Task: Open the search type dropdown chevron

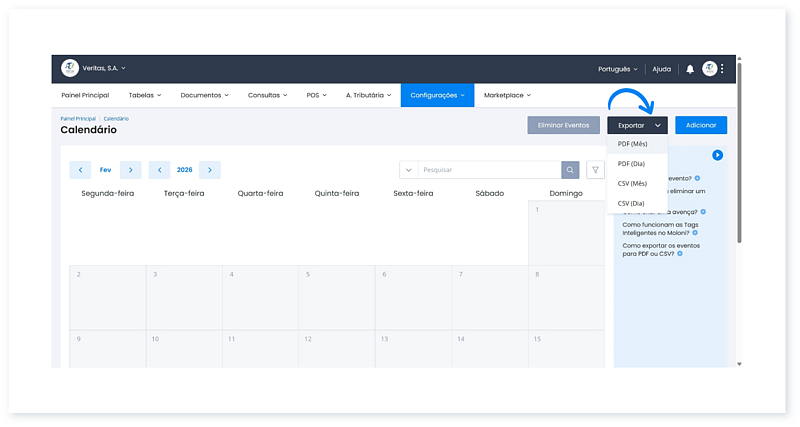Action: (409, 170)
